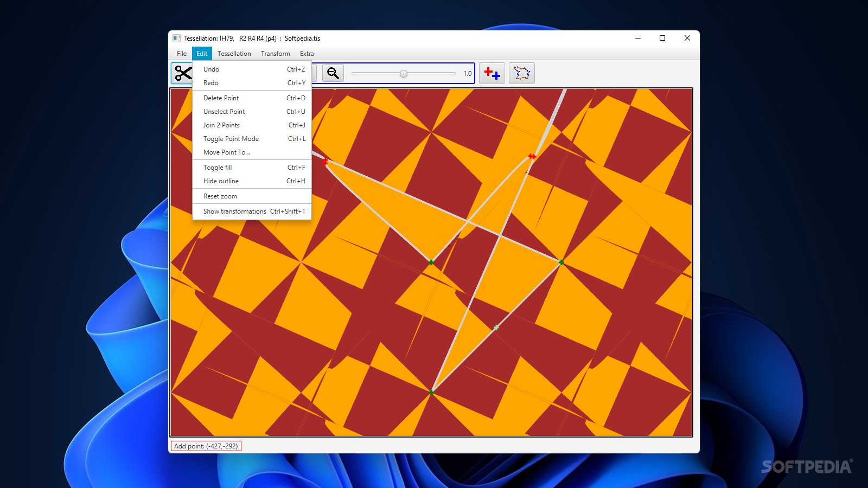
Task: Click the zoom slider handle
Action: pos(404,74)
